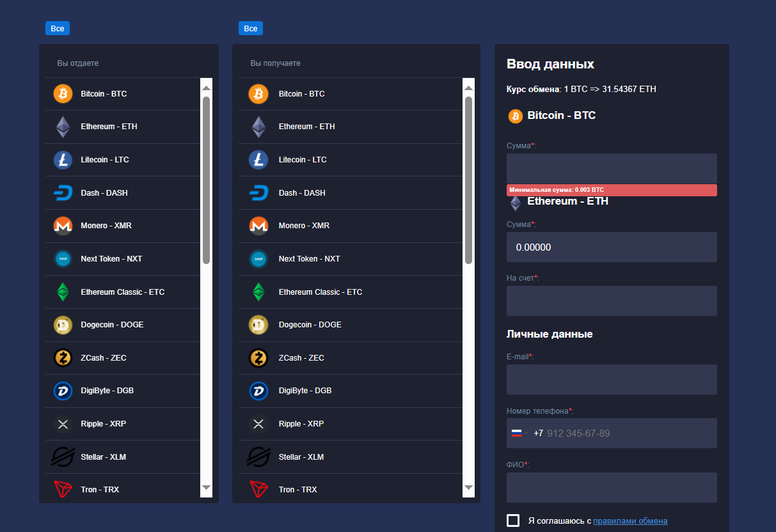
Task: Click 'Все' filter above 'Вы получаете'
Action: point(251,28)
